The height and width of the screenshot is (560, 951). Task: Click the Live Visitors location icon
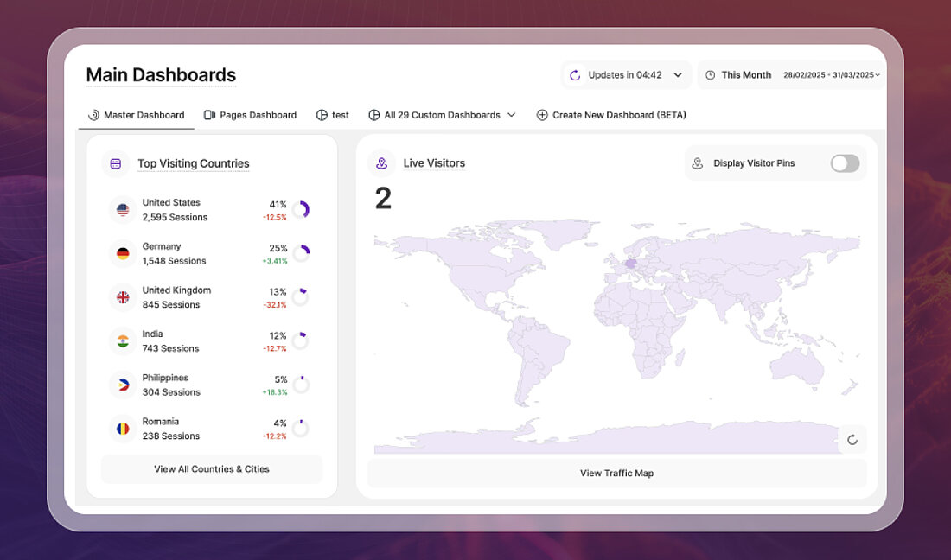[x=381, y=163]
